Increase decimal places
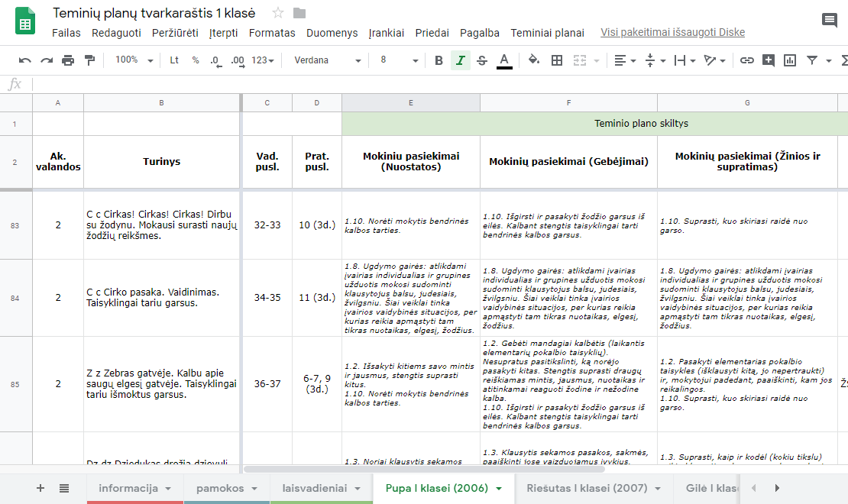Image resolution: width=848 pixels, height=504 pixels. coord(238,60)
